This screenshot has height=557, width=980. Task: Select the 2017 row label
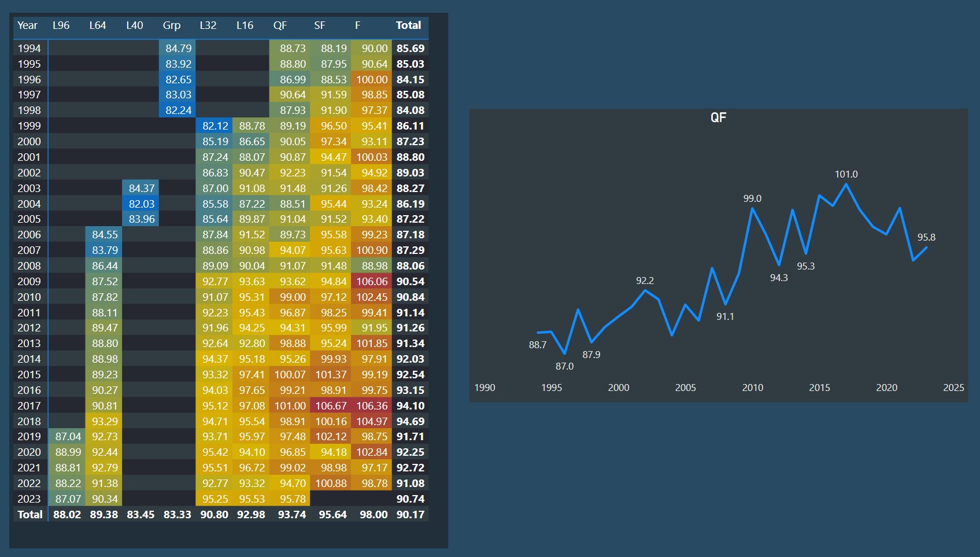point(29,406)
